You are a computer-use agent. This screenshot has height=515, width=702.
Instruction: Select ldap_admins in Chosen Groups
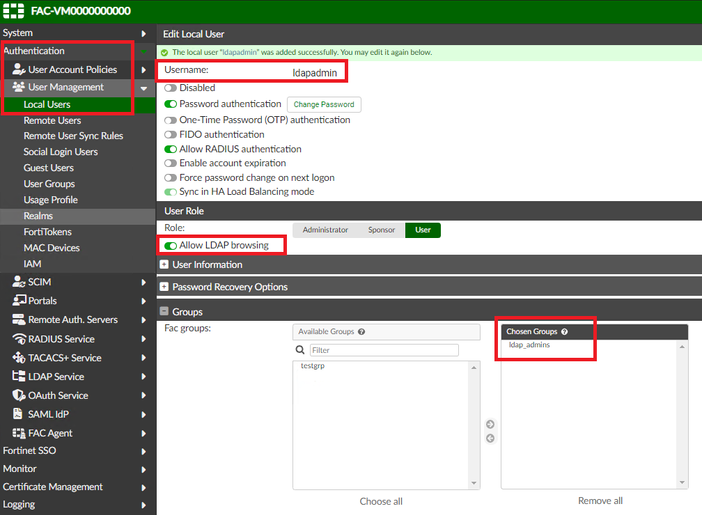tap(529, 345)
